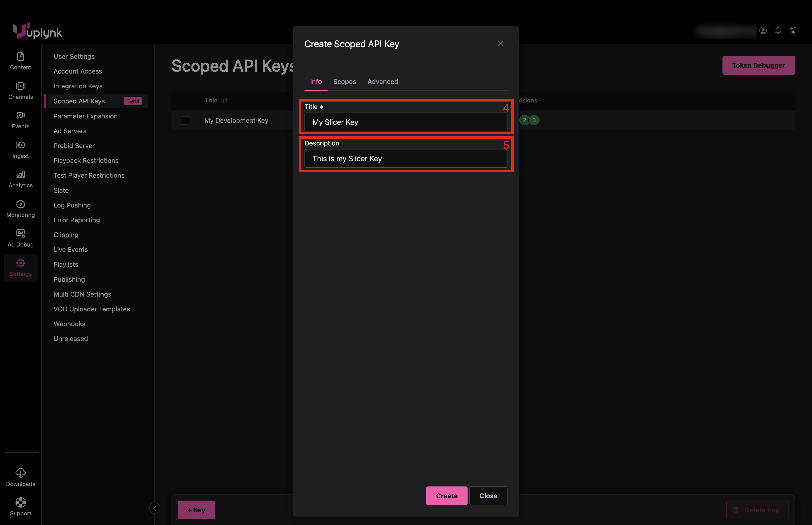Switch to the Advanced tab
The height and width of the screenshot is (525, 812).
coord(382,82)
